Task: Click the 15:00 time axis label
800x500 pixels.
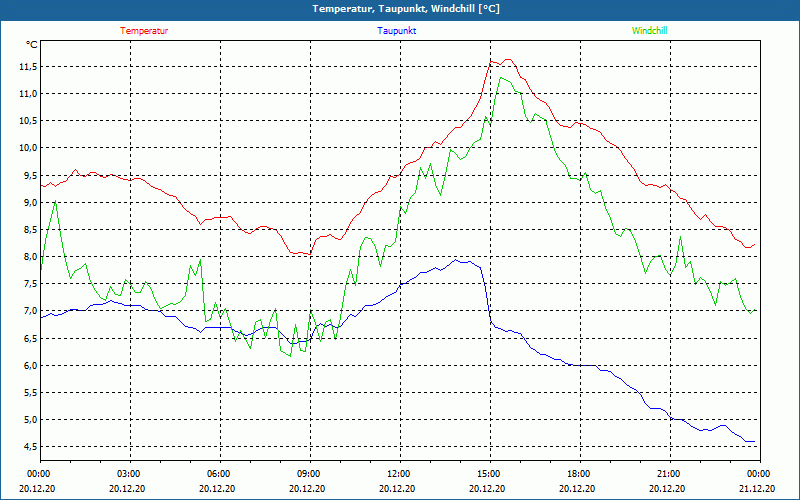Action: click(x=488, y=474)
